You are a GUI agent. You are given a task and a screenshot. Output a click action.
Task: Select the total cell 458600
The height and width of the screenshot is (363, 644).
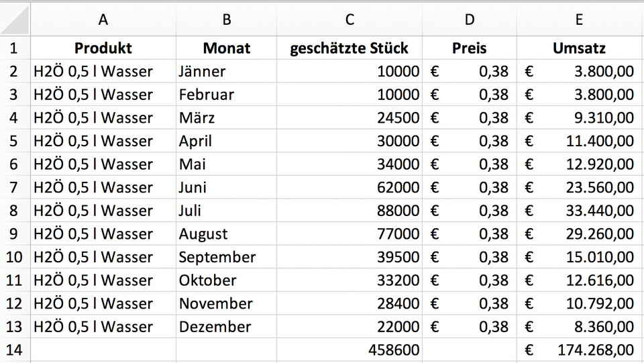click(x=349, y=350)
